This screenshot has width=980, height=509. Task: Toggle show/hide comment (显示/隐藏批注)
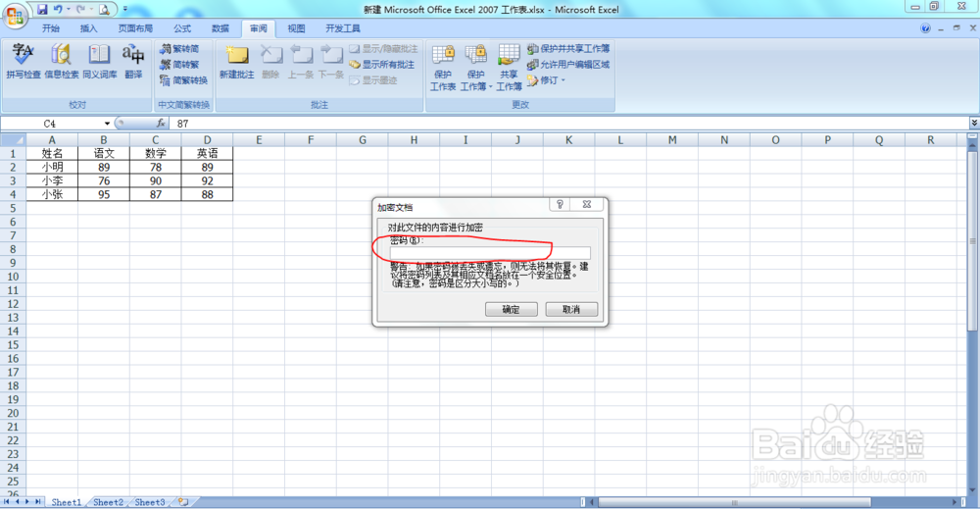(x=384, y=49)
